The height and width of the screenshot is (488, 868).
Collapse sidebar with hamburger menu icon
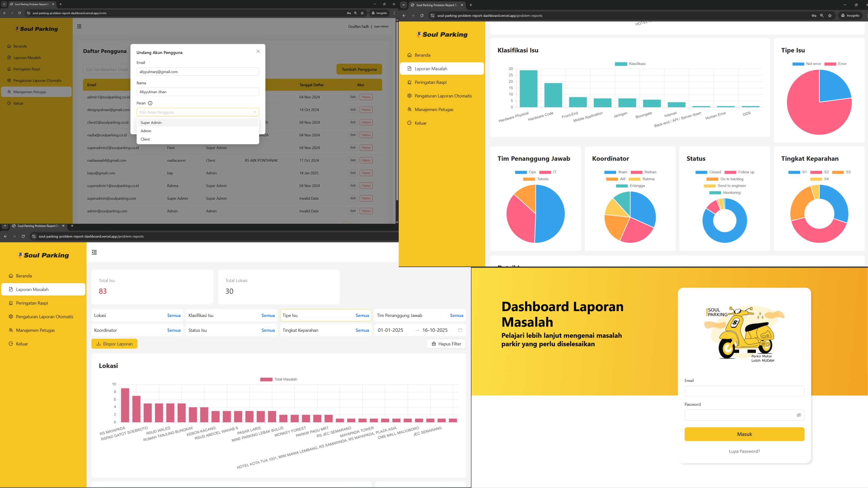[x=94, y=252]
